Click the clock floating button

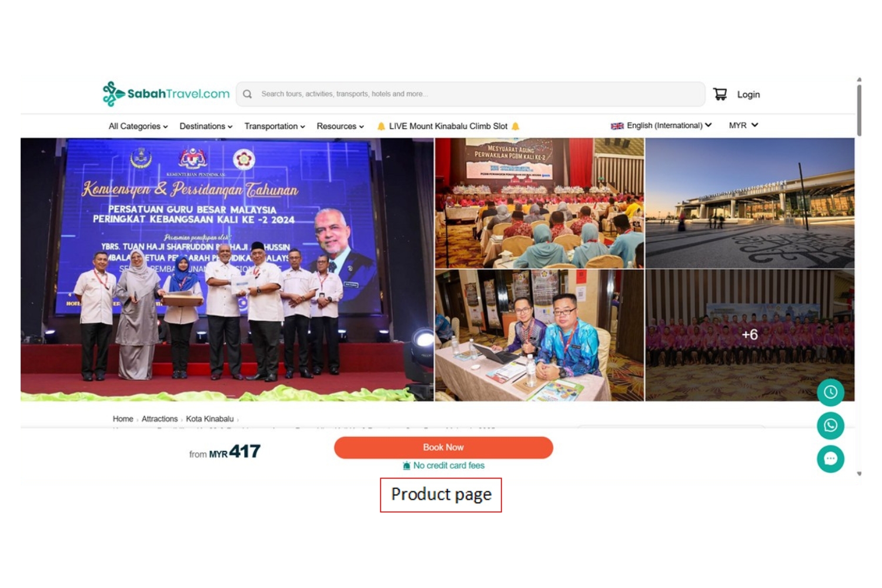830,392
